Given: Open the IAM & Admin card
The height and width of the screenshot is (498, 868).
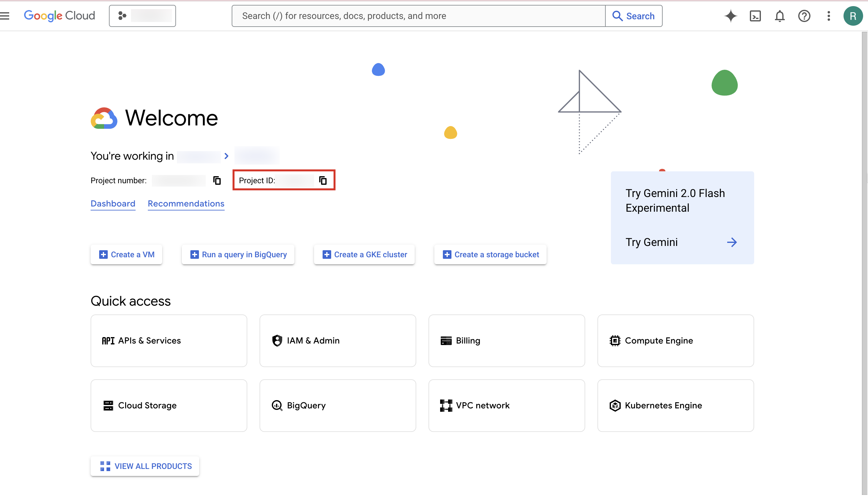Looking at the screenshot, I should click(x=338, y=341).
